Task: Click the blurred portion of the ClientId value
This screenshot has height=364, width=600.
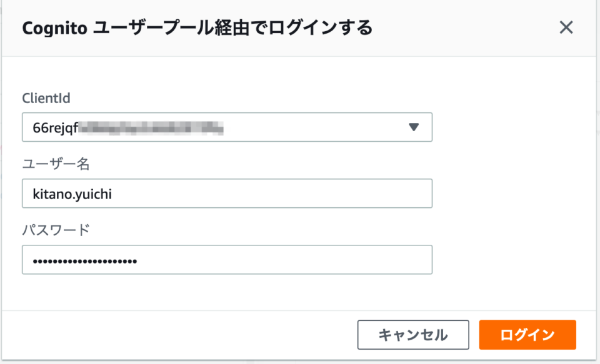Action: (x=151, y=128)
